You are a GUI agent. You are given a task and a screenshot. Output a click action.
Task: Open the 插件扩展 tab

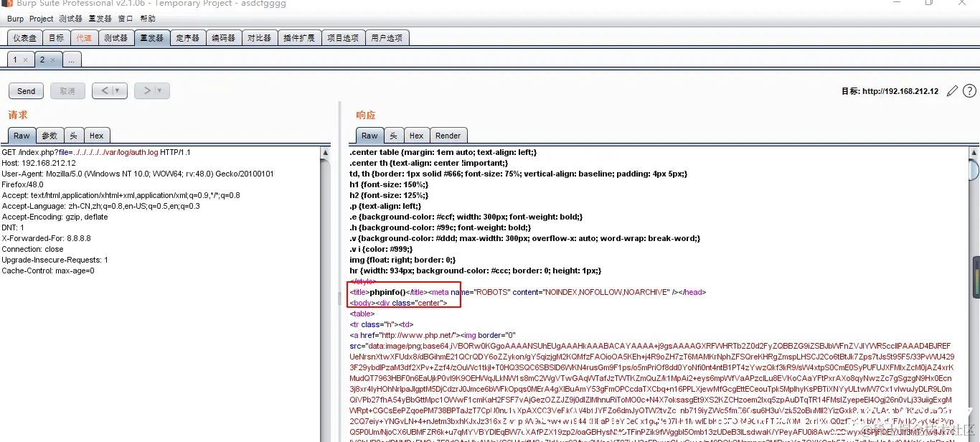(x=299, y=38)
